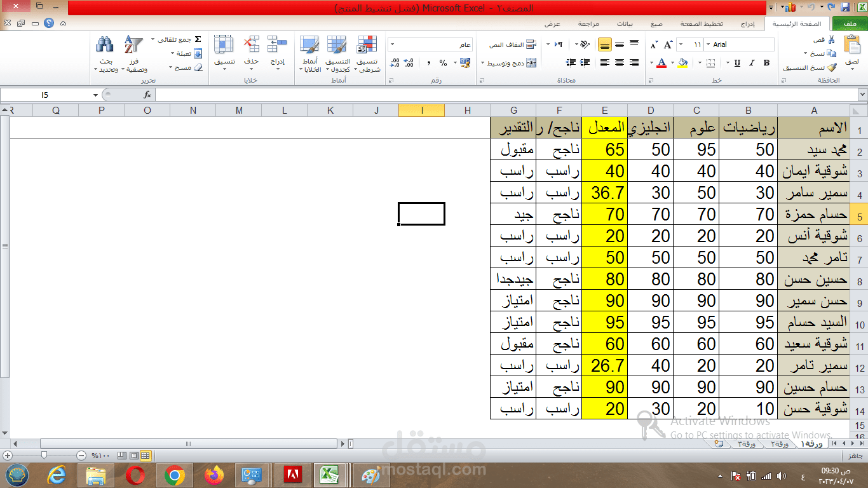Click the Format cells (تنسيق) icon
Viewport: 868px width, 488px height.
coord(224,44)
